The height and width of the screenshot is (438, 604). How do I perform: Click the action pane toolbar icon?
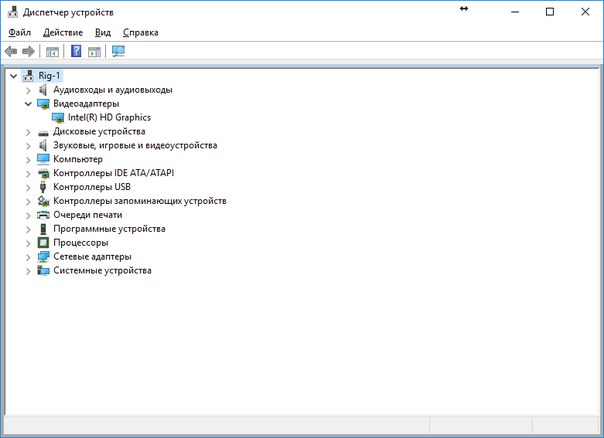click(x=95, y=51)
